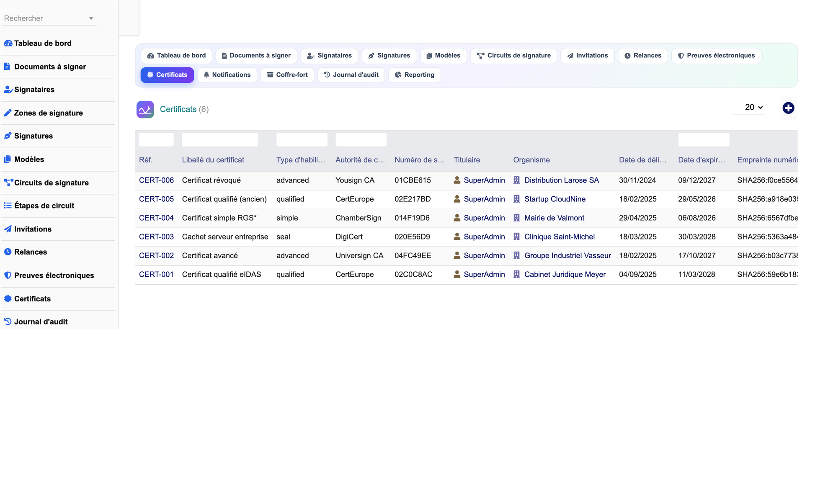The height and width of the screenshot is (504, 815).
Task: Click the Journal d'audit history icon
Action: (x=8, y=321)
